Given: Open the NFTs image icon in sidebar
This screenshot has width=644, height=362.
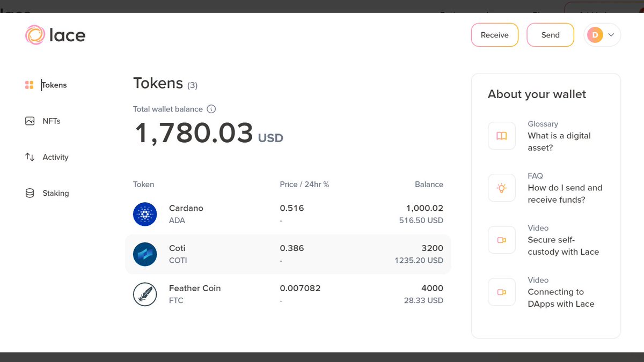Looking at the screenshot, I should click(x=30, y=121).
